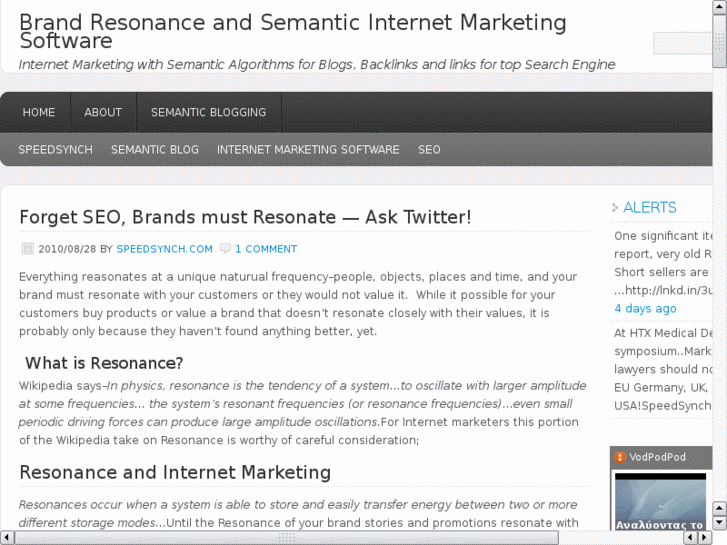The width and height of the screenshot is (727, 545).
Task: Select the SEMANTIC BLOG category
Action: (x=155, y=150)
